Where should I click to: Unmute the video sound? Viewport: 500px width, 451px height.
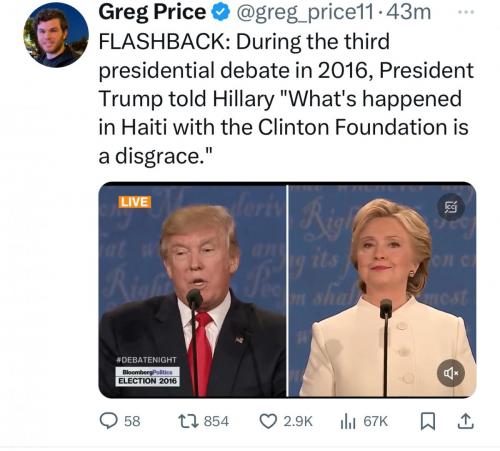[451, 373]
